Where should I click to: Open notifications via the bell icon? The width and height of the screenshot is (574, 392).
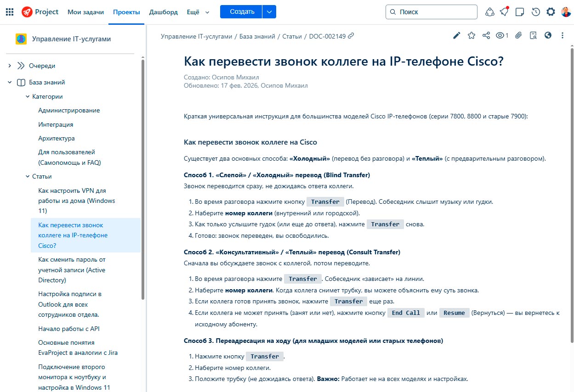click(504, 12)
